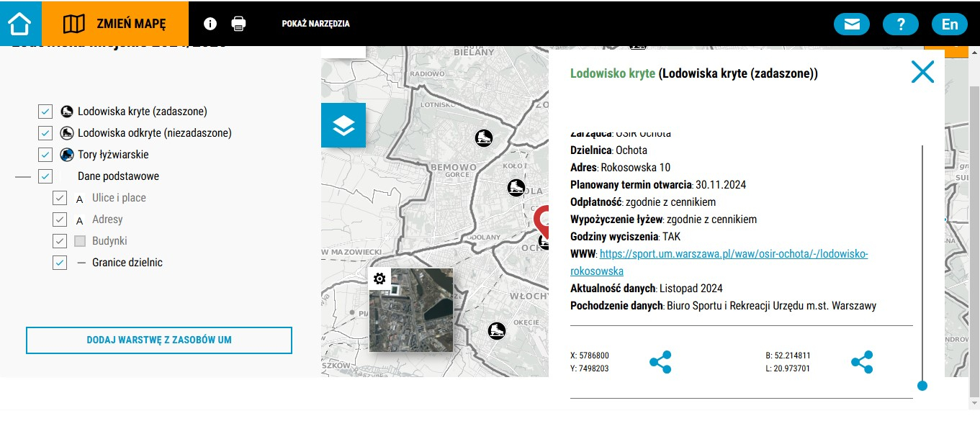Uncheck the Adresy layer
The width and height of the screenshot is (980, 421).
[60, 219]
